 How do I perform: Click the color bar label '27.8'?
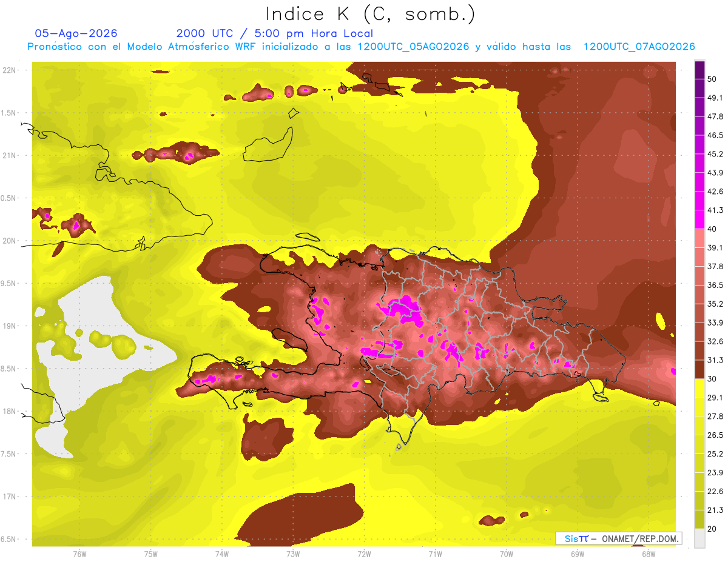(715, 416)
